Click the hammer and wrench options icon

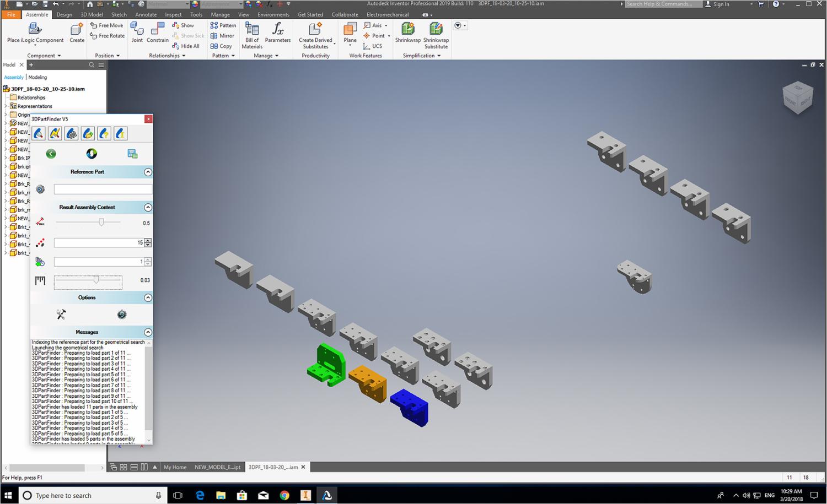pyautogui.click(x=61, y=315)
